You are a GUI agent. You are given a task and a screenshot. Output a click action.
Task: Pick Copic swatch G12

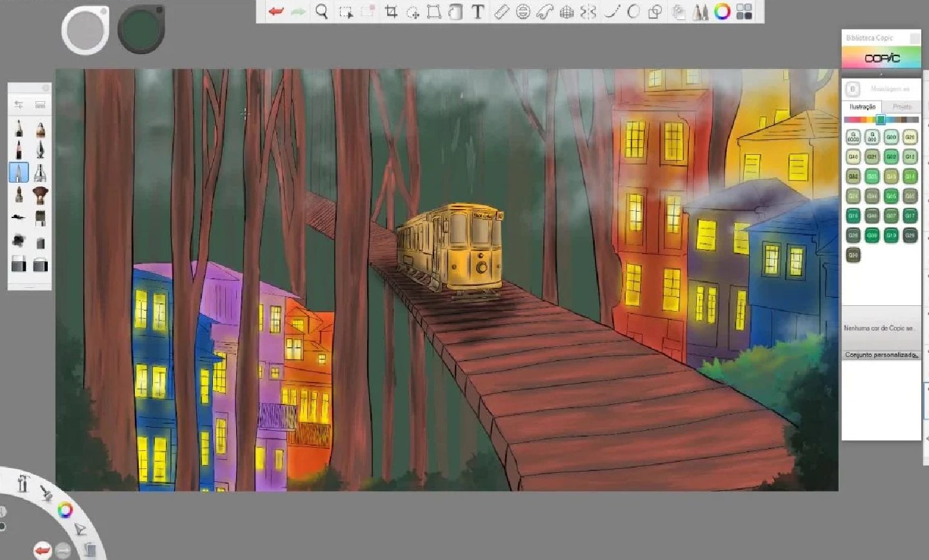click(910, 157)
